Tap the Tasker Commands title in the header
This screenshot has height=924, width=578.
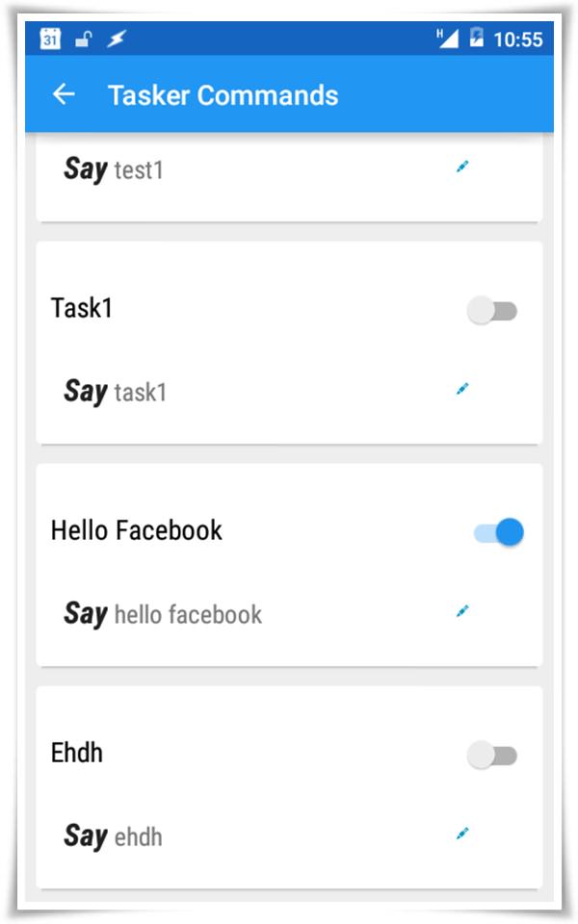[223, 95]
